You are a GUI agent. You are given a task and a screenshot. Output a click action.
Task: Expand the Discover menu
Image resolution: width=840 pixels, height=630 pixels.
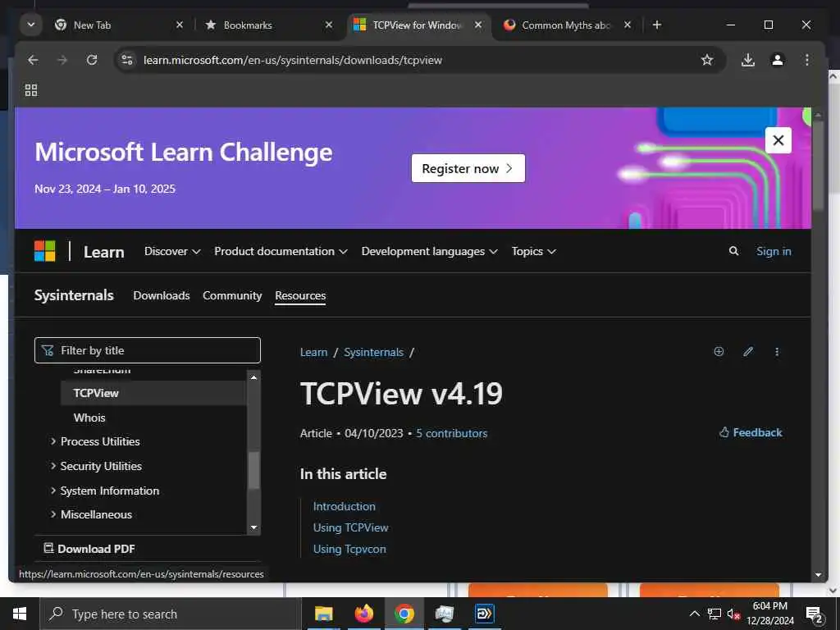point(172,251)
